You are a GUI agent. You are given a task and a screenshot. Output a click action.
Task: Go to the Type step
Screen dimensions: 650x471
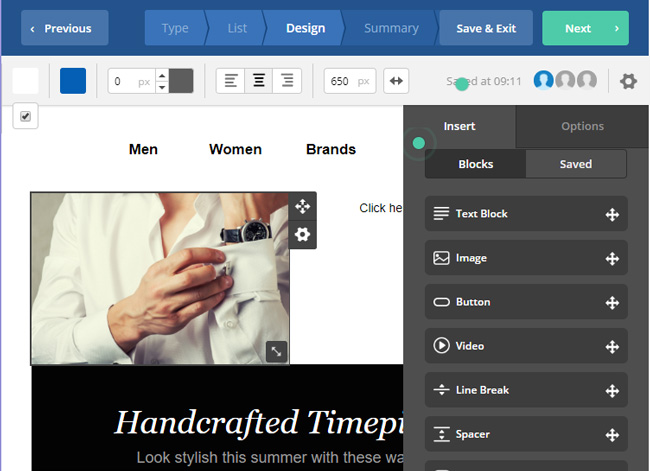click(175, 28)
